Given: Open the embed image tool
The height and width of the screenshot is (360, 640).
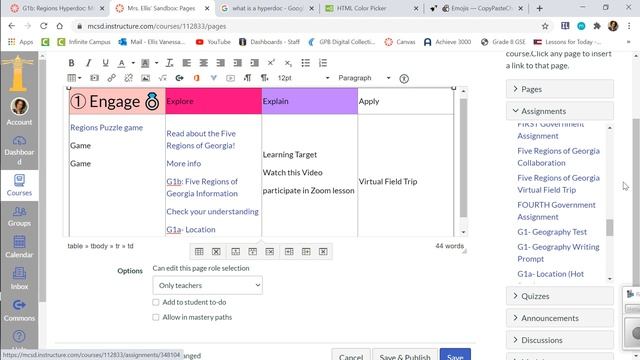Looking at the screenshot, I should pyautogui.click(x=145, y=78).
